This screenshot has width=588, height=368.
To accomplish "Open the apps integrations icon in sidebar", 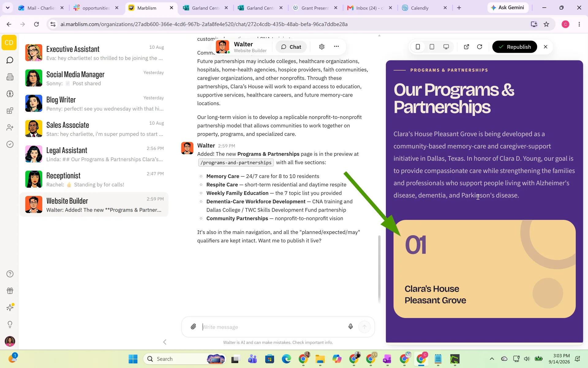I will pos(10,111).
